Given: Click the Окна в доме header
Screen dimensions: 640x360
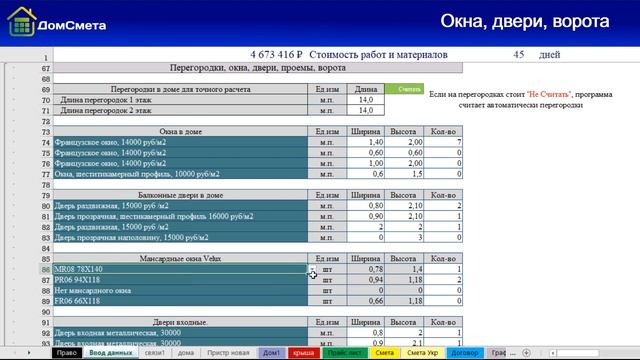Looking at the screenshot, I should (x=180, y=131).
